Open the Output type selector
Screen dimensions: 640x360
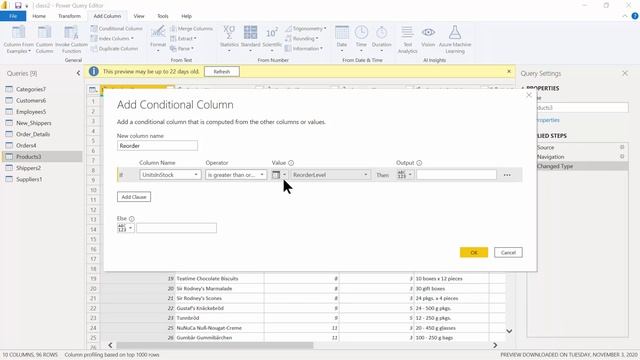[404, 175]
